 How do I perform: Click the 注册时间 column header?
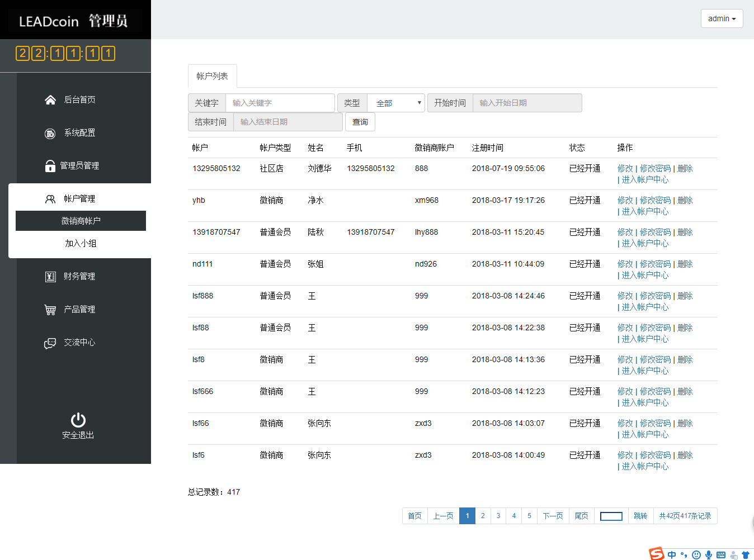488,148
